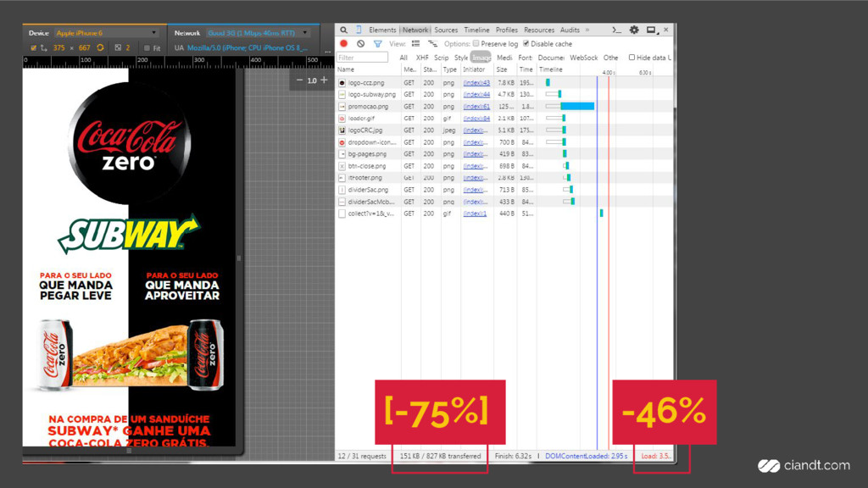Open the Device Apple iPhone 6 dropdown
Image resolution: width=868 pixels, height=488 pixels.
[x=106, y=33]
